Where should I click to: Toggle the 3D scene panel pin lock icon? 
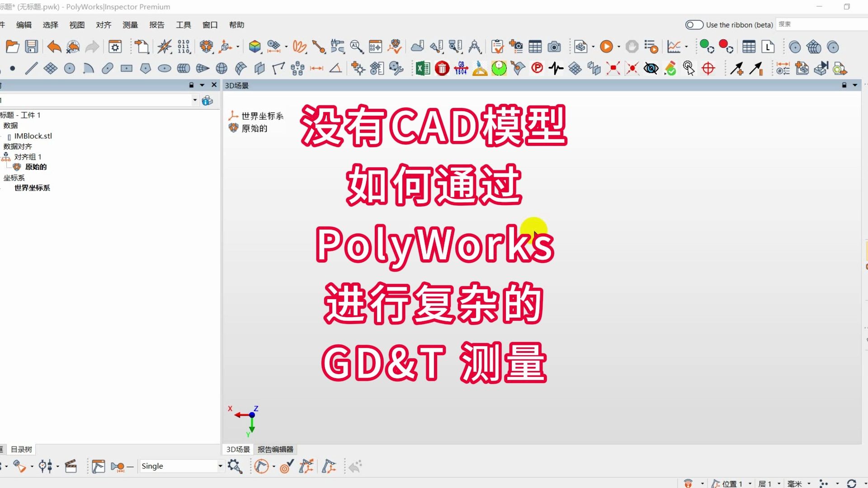tap(844, 85)
